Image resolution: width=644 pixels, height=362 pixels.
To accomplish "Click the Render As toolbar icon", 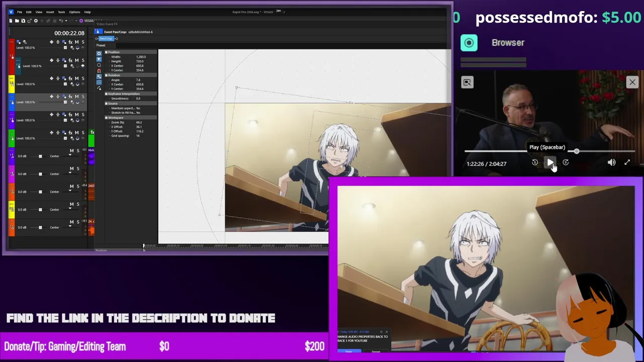I will (29, 21).
